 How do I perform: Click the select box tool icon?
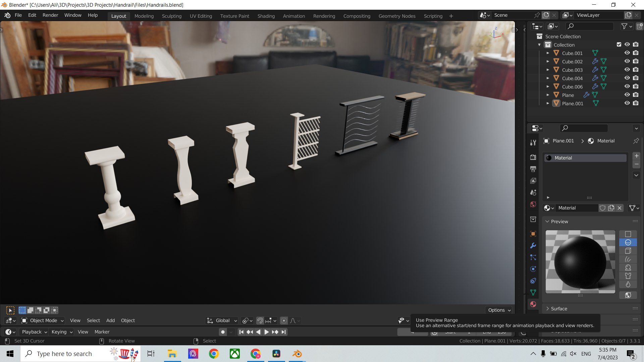pyautogui.click(x=10, y=310)
